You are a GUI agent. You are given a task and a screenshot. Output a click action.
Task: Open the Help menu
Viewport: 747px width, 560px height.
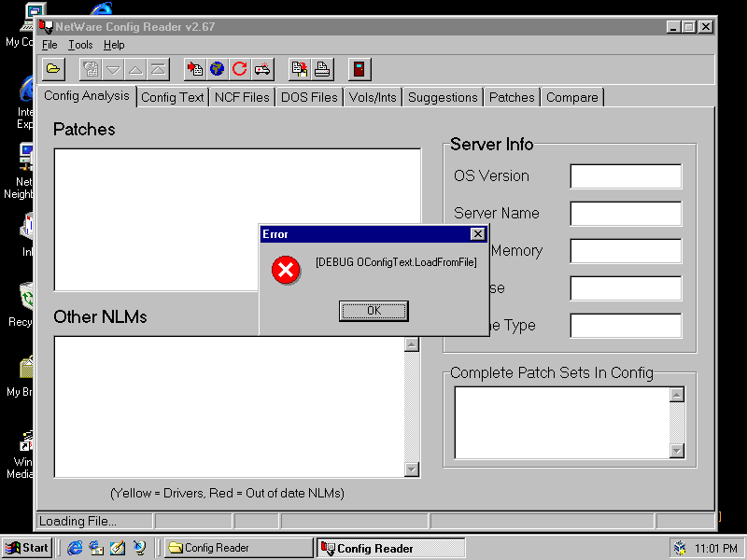click(114, 45)
